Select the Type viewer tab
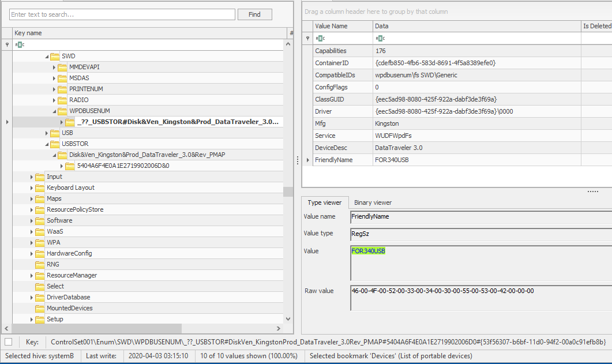The width and height of the screenshot is (612, 364). click(324, 202)
